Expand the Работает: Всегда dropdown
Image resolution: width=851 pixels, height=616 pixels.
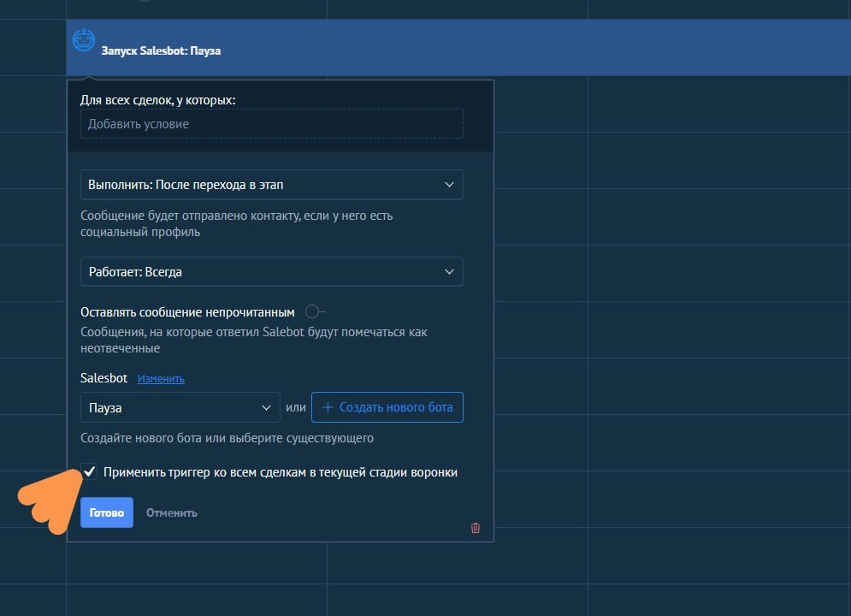pyautogui.click(x=272, y=271)
